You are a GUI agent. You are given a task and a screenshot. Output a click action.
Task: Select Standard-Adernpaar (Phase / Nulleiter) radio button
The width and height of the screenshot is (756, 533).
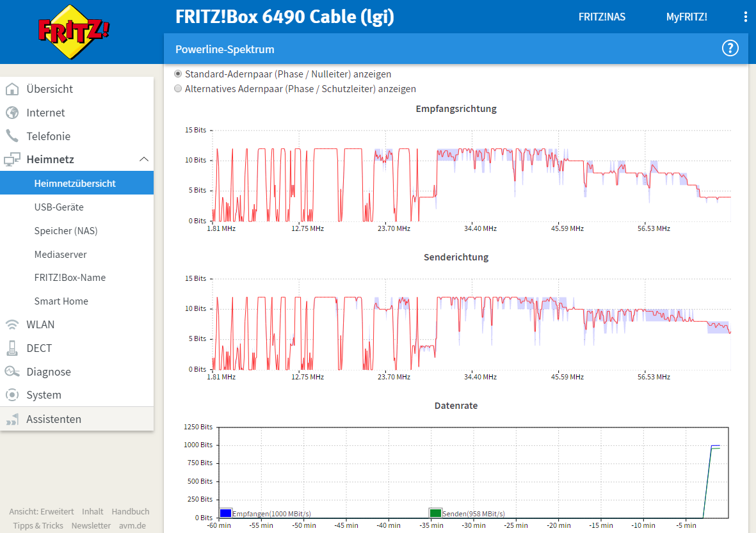tap(178, 74)
